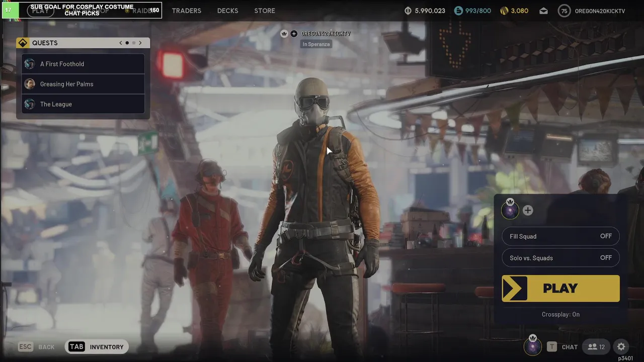Click the QUESTS panel header title
The width and height of the screenshot is (644, 362).
pos(45,43)
